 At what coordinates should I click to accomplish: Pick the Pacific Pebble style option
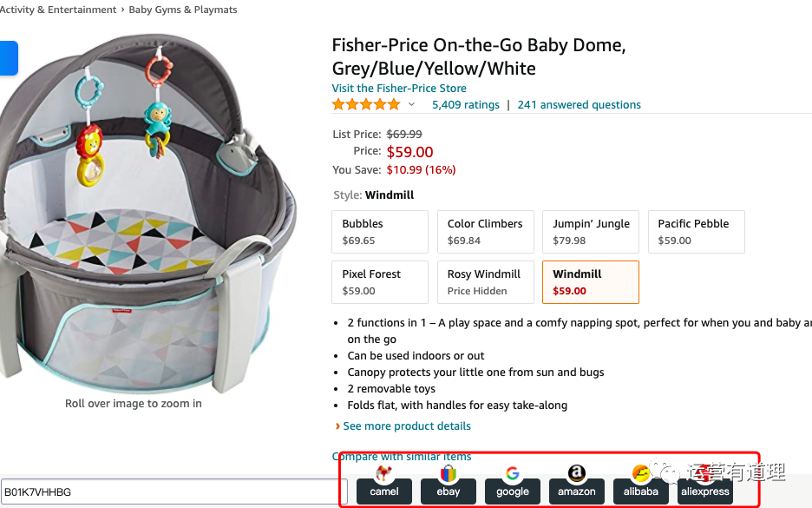click(x=696, y=232)
